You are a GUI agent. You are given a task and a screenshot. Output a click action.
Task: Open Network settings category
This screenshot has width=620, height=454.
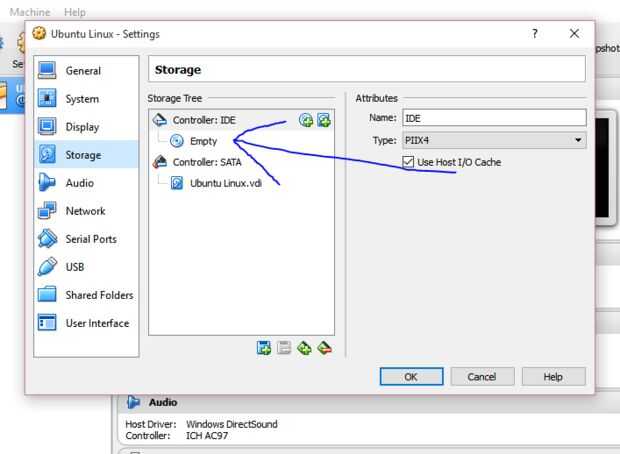coord(86,211)
